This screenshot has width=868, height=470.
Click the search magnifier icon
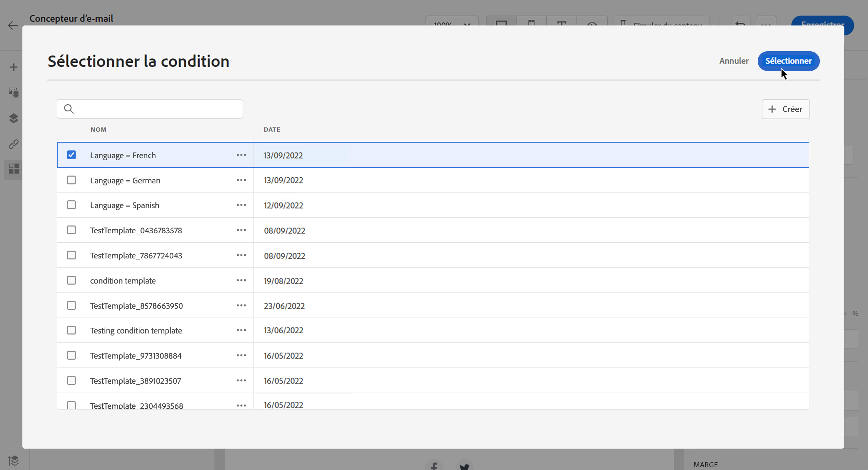69,109
